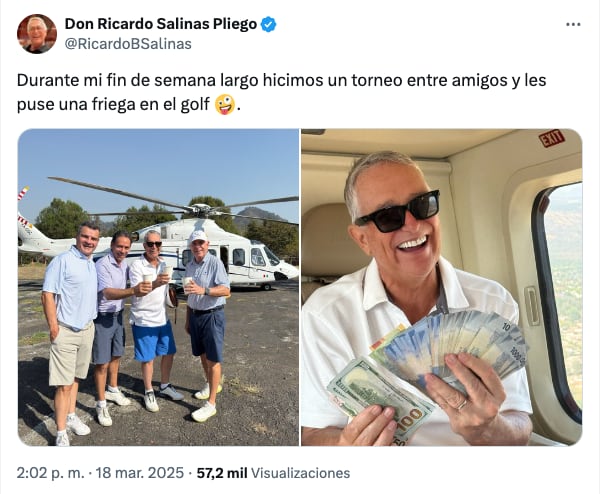Open the helicopter group photo
601x494 pixels.
[158, 287]
